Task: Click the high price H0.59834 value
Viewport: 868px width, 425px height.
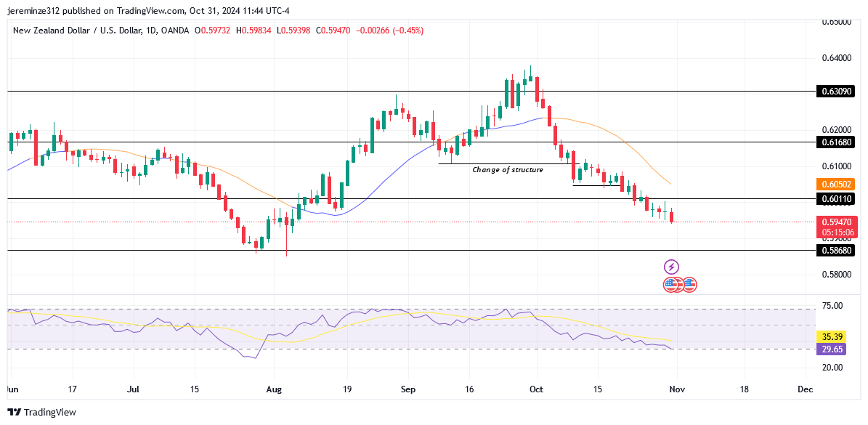Action: pyautogui.click(x=253, y=31)
